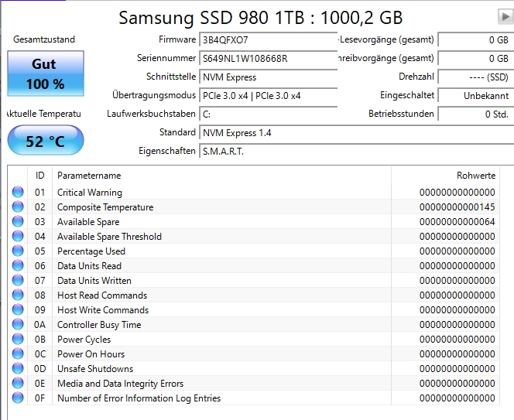Click the status orb for Percentage Used
514x420 pixels.
click(18, 251)
